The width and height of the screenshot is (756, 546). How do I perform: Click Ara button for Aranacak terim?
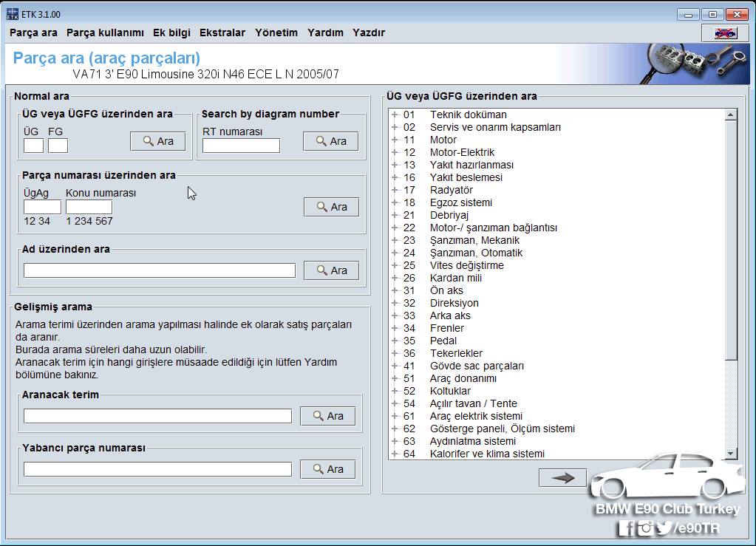pos(328,416)
